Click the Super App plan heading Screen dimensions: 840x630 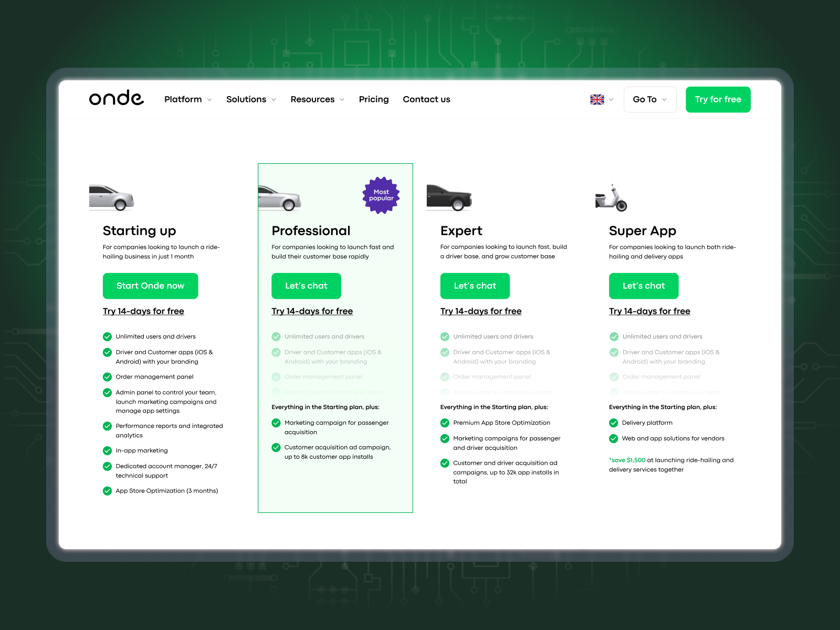[x=643, y=230]
